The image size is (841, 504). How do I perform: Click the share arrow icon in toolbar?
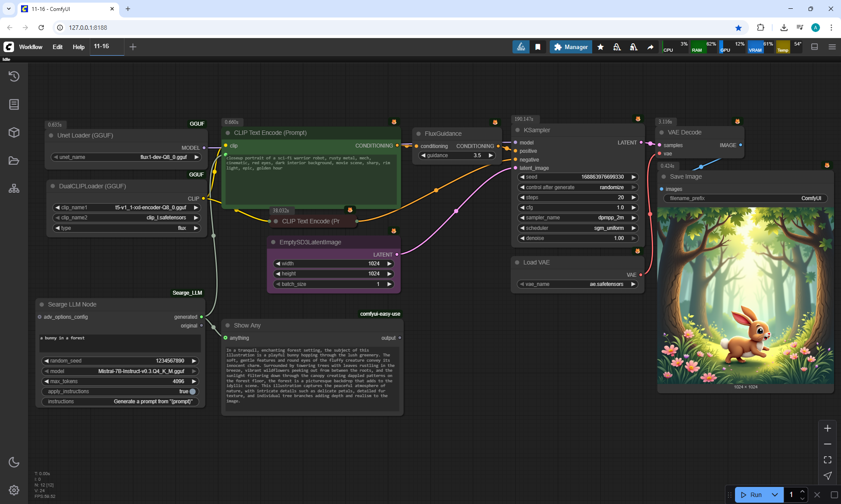[x=650, y=47]
